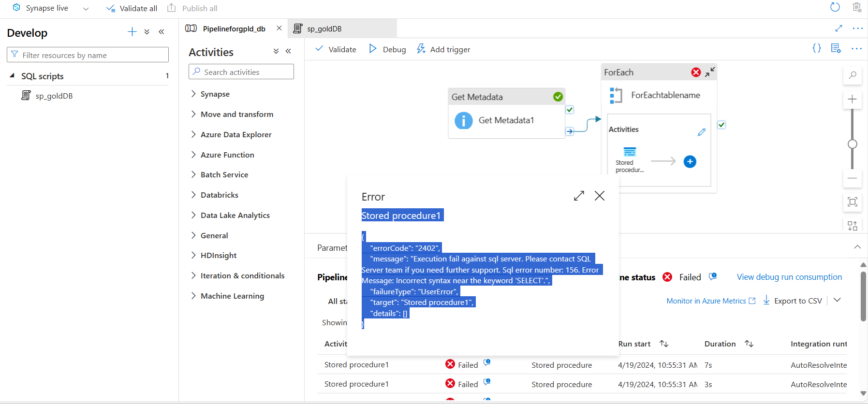
Task: Open dropdown next to Export to CSV
Action: (838, 300)
